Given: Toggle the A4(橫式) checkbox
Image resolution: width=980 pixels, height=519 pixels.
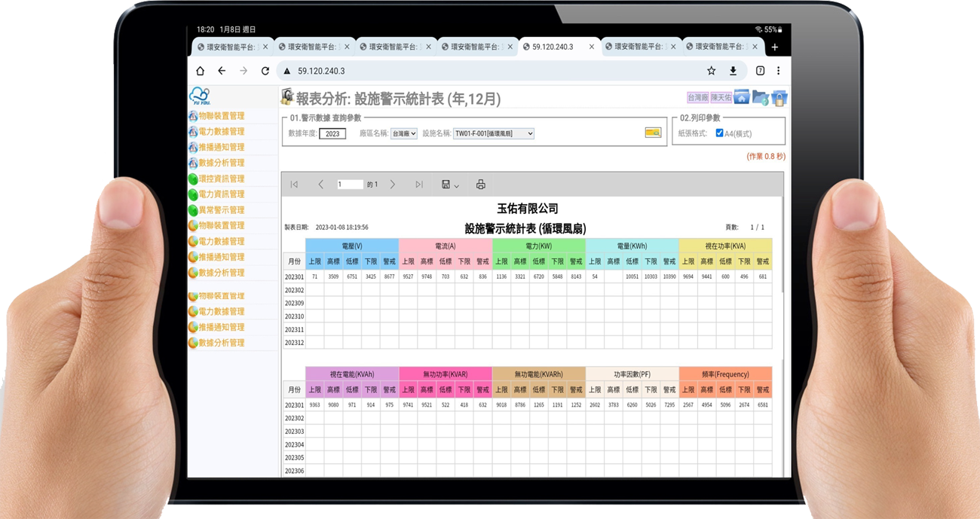Looking at the screenshot, I should (719, 133).
